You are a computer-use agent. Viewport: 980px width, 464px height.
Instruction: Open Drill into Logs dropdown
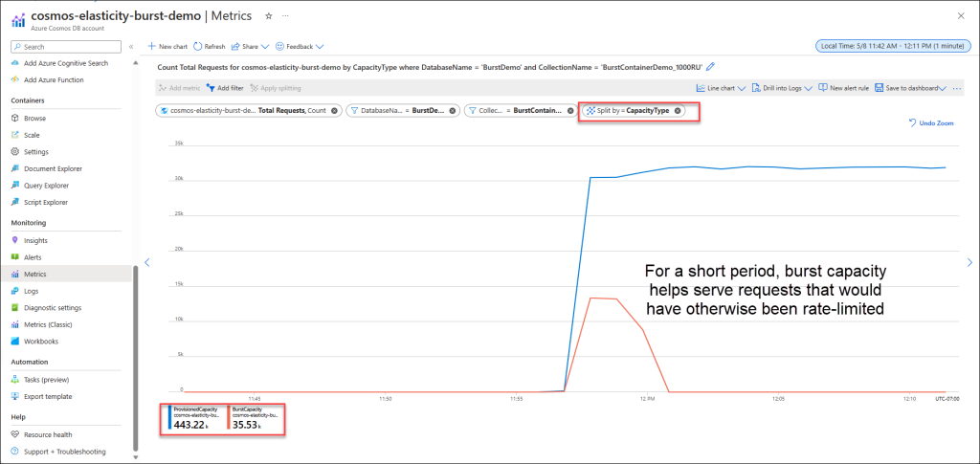(x=781, y=88)
